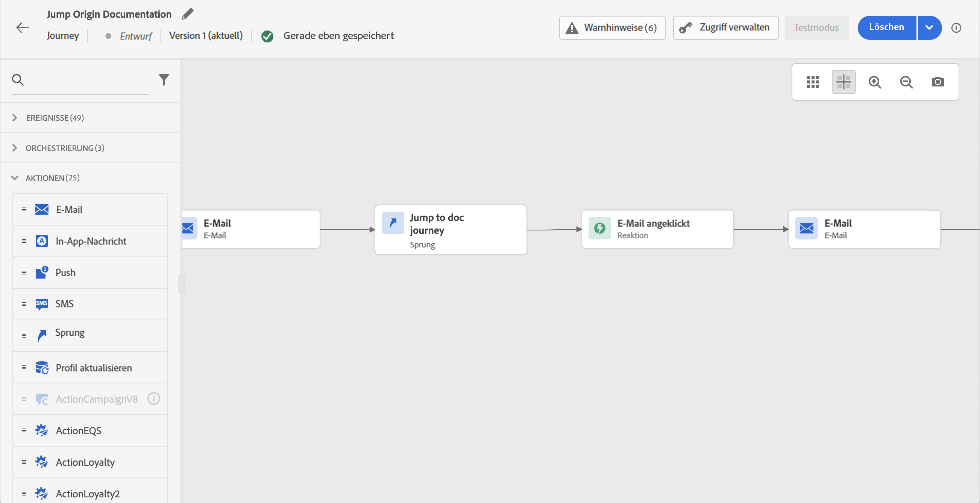This screenshot has width=980, height=503.
Task: Click the filter funnel icon
Action: click(x=164, y=79)
